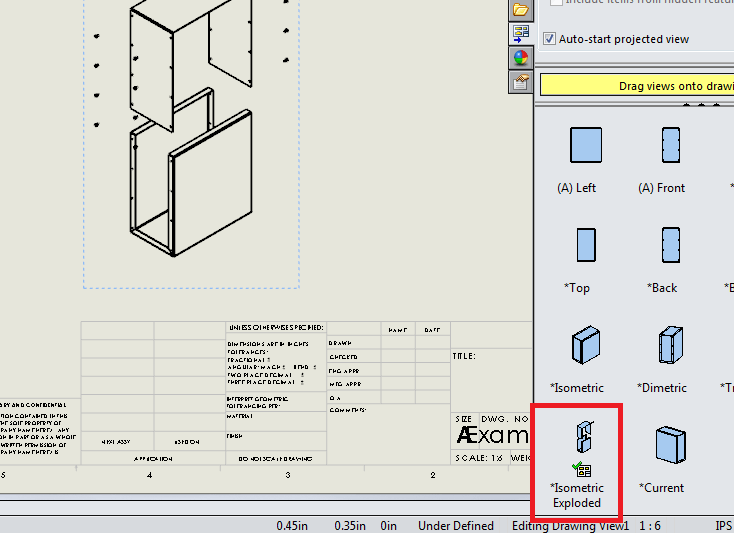
Task: Open the File Explorer folder tab
Action: pyautogui.click(x=521, y=10)
